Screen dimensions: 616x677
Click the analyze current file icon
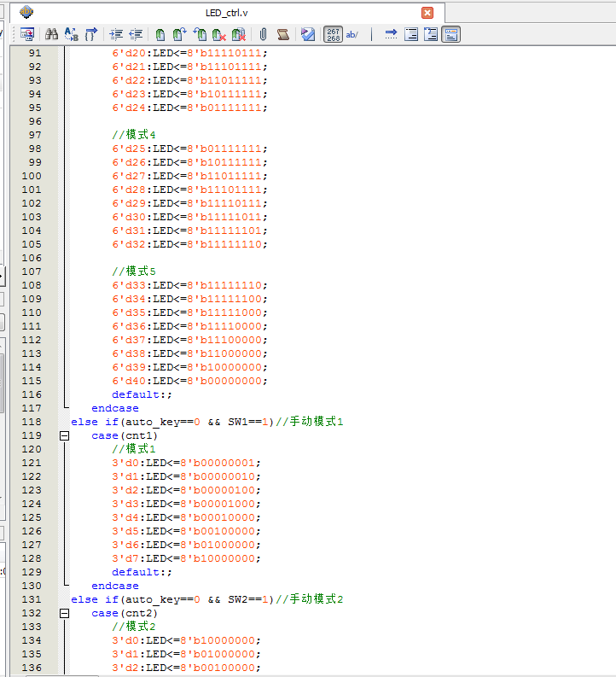(x=308, y=34)
